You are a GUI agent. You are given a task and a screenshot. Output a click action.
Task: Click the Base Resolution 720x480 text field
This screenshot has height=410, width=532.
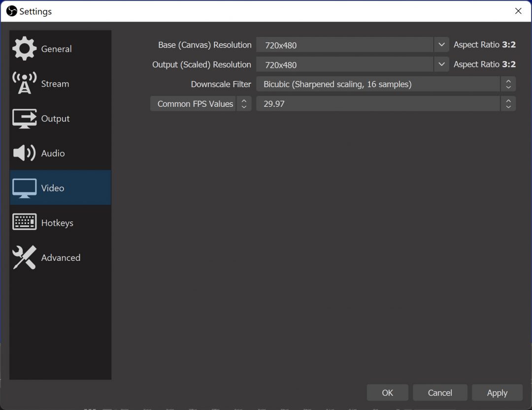point(345,45)
